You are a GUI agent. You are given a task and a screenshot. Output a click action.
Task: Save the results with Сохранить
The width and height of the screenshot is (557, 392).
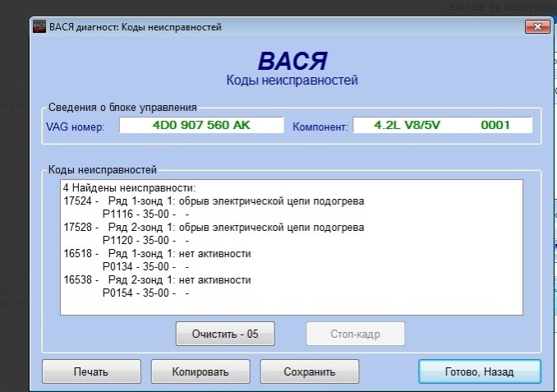(309, 371)
